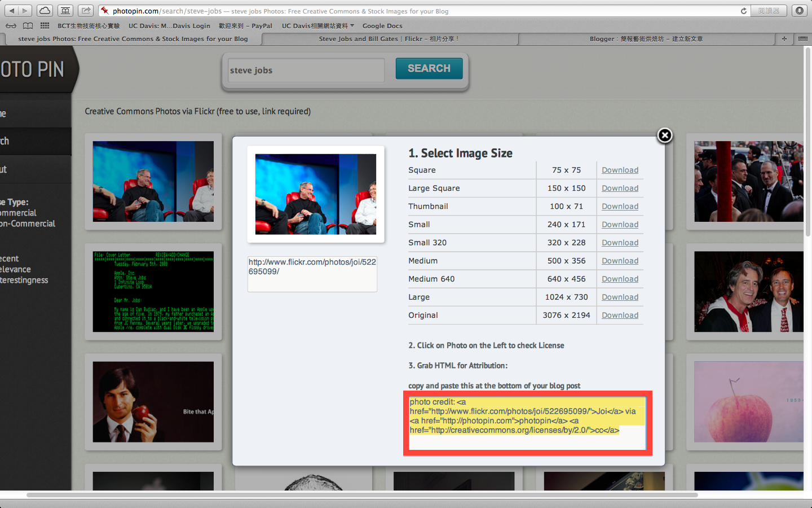Open two smiling men photo thumbnail
The image size is (812, 508).
tap(749, 291)
